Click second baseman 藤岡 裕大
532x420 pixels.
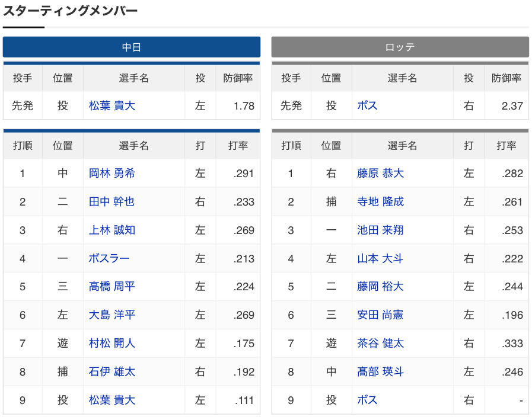pos(380,287)
